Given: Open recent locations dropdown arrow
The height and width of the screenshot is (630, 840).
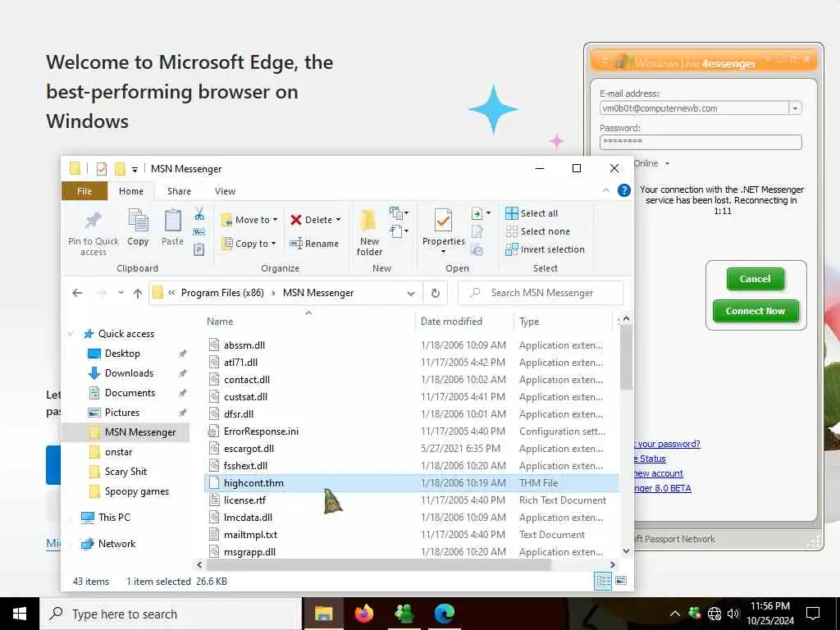Looking at the screenshot, I should pyautogui.click(x=121, y=293).
